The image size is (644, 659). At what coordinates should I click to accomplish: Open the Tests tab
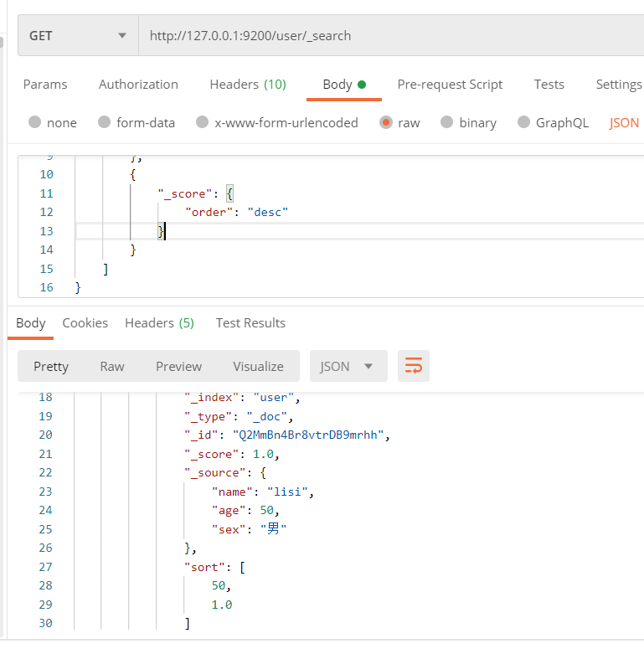[x=549, y=84]
